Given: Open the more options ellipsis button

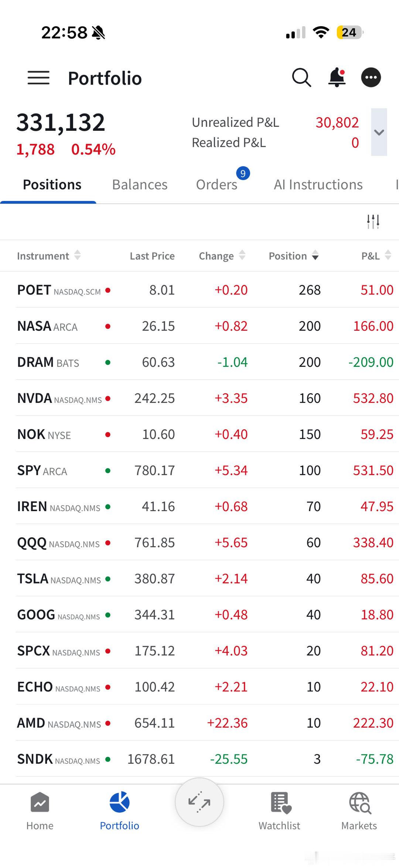Looking at the screenshot, I should [x=371, y=78].
